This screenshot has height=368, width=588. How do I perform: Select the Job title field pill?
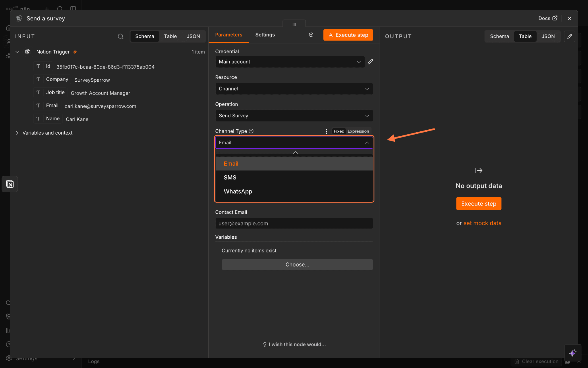click(51, 93)
